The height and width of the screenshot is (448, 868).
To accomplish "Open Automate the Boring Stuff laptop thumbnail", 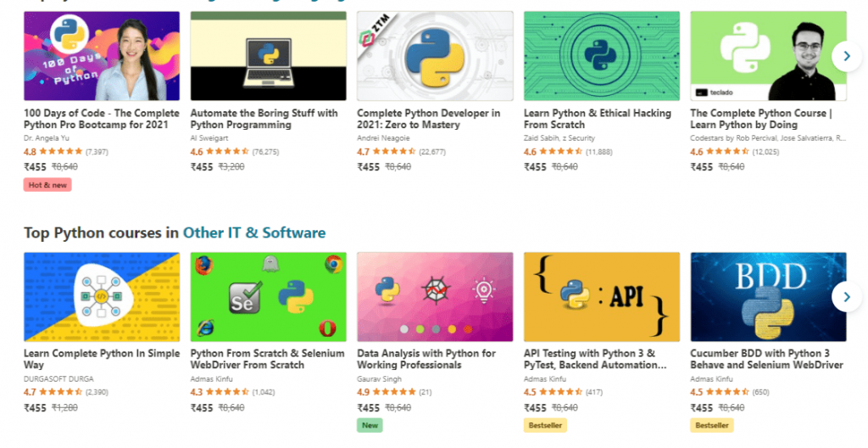I will [268, 56].
